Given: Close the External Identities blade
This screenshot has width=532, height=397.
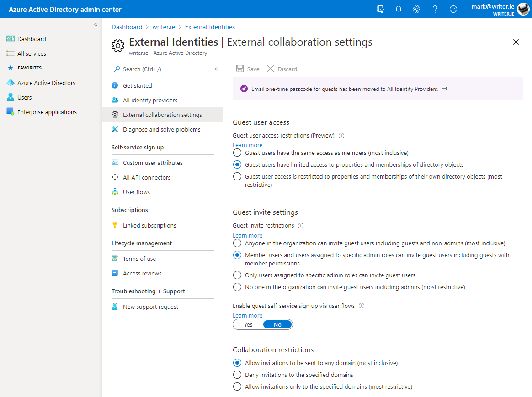Looking at the screenshot, I should pos(516,42).
